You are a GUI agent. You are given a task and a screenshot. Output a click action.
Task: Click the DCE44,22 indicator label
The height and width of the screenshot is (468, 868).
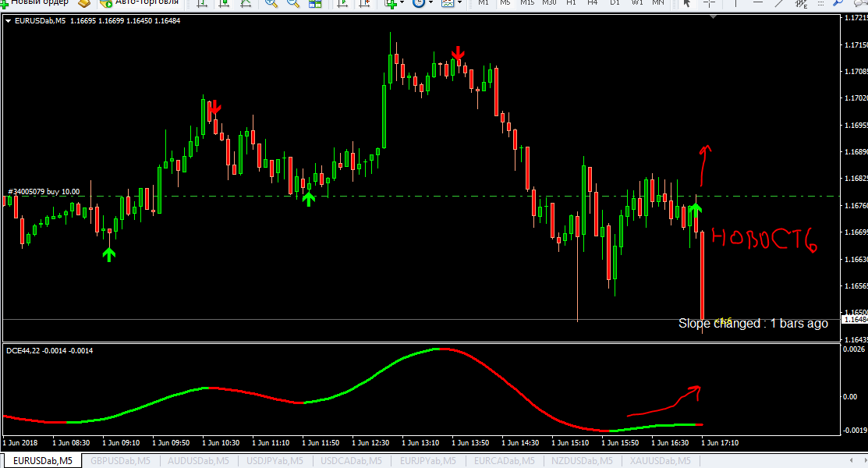(49, 350)
